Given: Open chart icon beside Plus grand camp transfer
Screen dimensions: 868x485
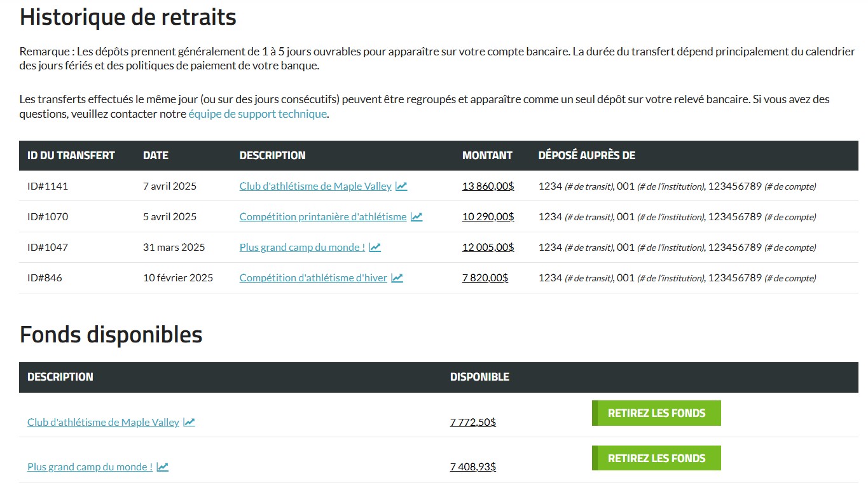Looking at the screenshot, I should pos(375,248).
